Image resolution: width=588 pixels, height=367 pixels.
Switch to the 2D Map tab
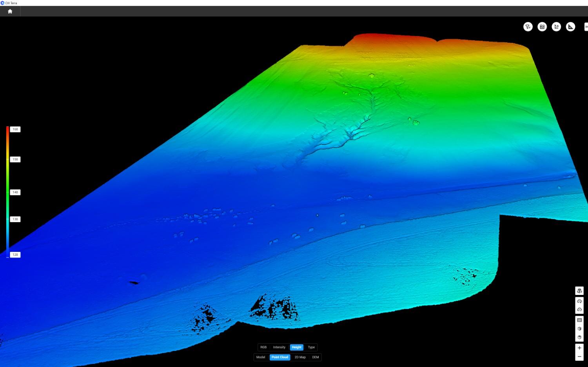pos(300,357)
